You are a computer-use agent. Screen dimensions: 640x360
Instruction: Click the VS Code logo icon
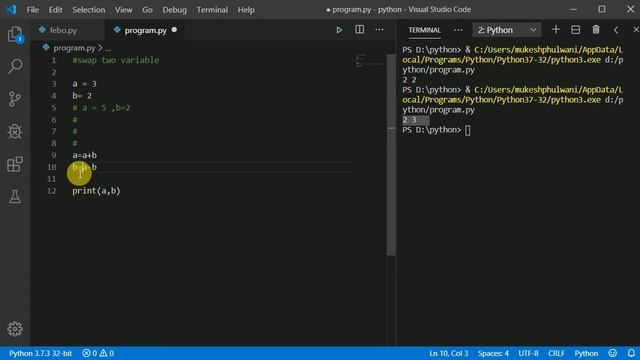11,9
